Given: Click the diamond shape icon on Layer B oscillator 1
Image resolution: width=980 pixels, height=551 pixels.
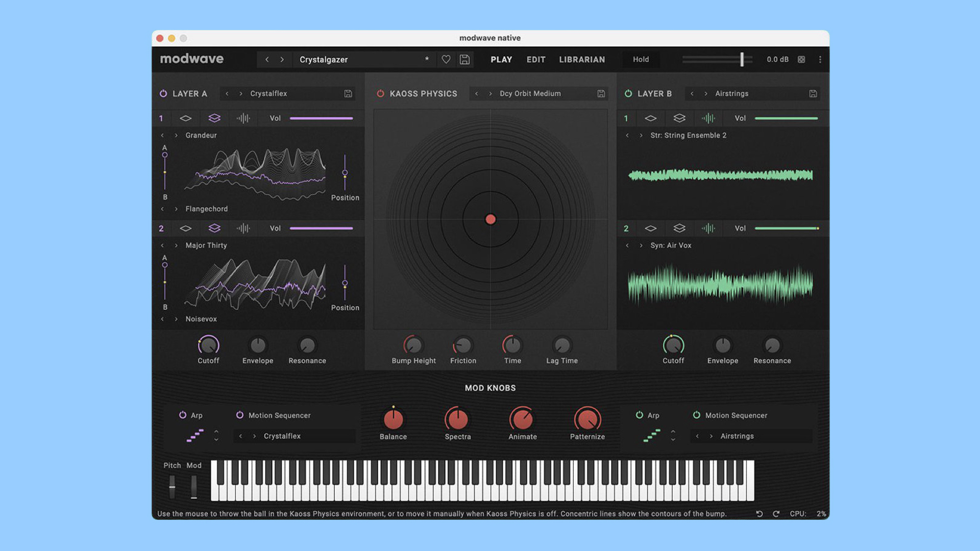Looking at the screenshot, I should point(651,118).
